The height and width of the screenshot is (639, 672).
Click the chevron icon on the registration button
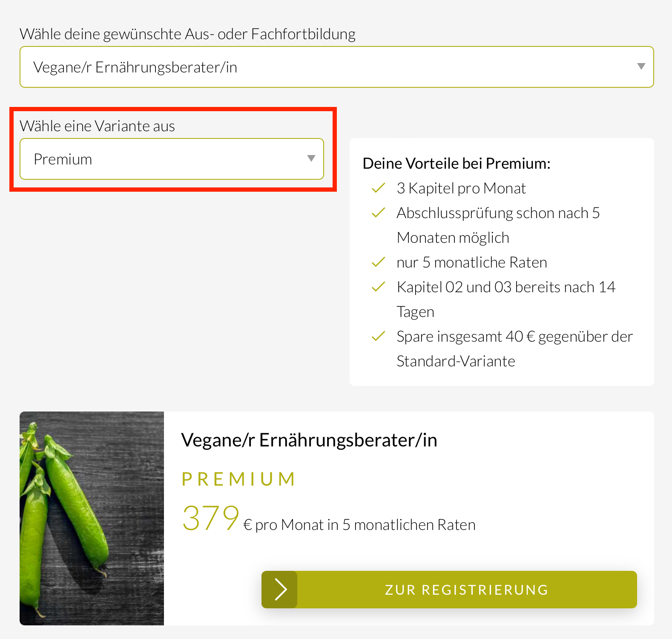(x=280, y=590)
